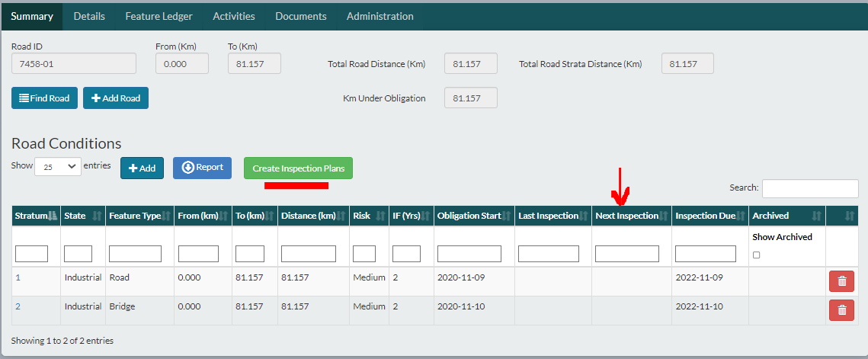
Task: Click the Find Road button
Action: (44, 98)
